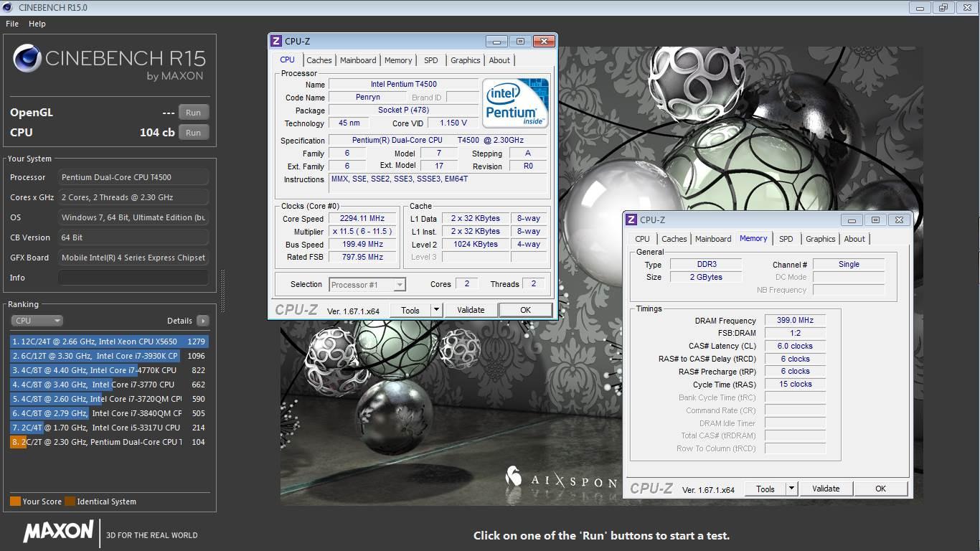Switch to CPU tab in Memory window
The image size is (980, 551).
[642, 239]
